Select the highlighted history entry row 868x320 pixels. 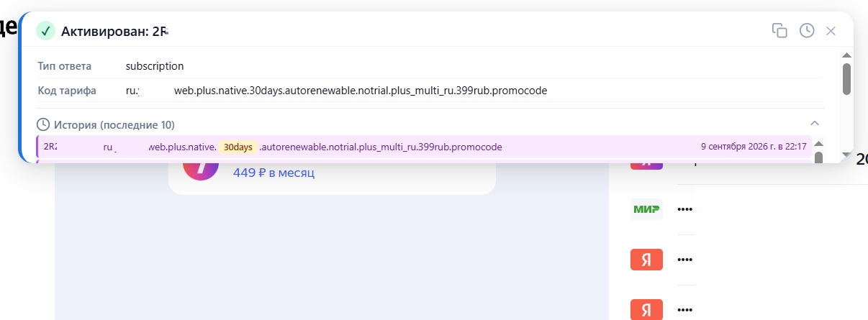[x=423, y=147]
